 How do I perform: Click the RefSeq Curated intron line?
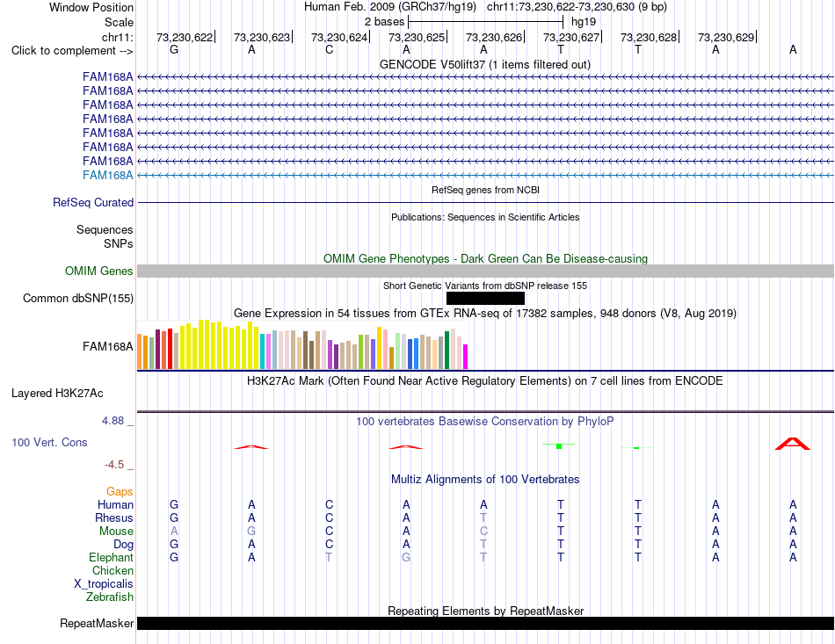tap(485, 202)
